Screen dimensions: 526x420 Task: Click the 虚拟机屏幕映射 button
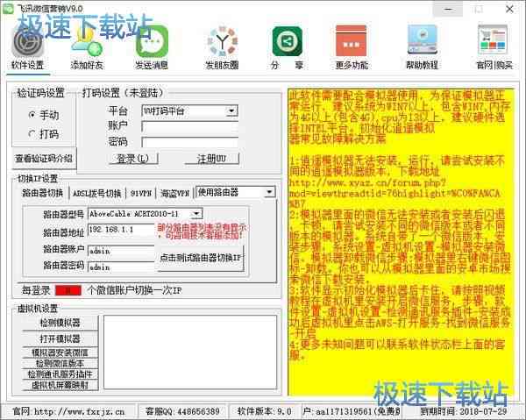coord(60,385)
